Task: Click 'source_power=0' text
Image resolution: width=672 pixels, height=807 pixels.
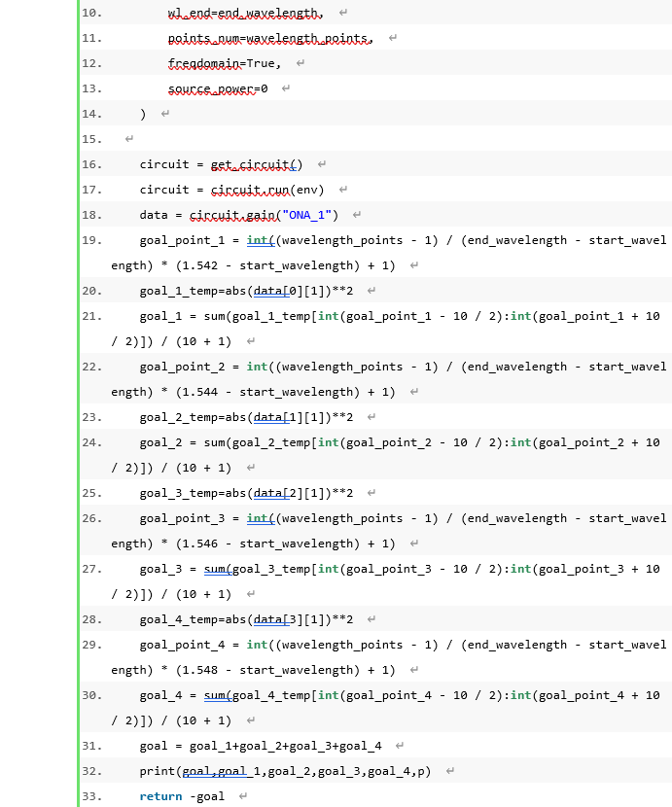Action: 218,88
